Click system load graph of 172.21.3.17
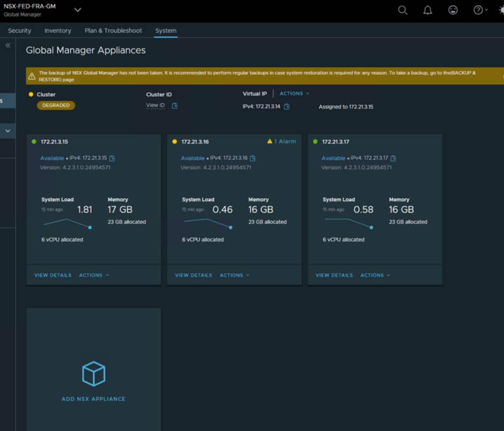The height and width of the screenshot is (431, 504). click(x=349, y=223)
